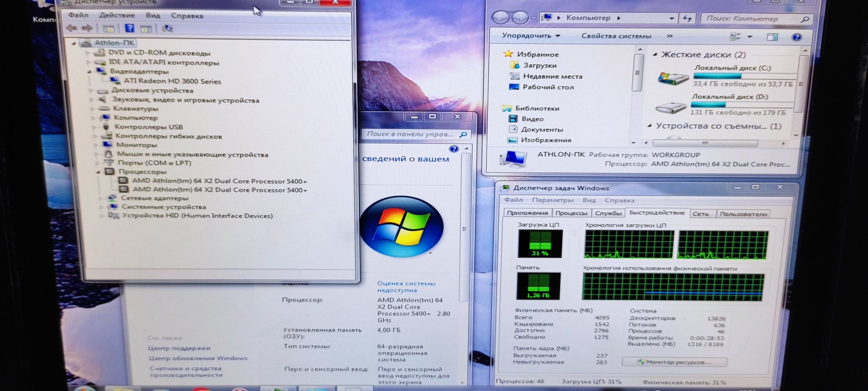868x391 pixels.
Task: Open Загрузки folder in navigation pane
Action: pyautogui.click(x=539, y=65)
